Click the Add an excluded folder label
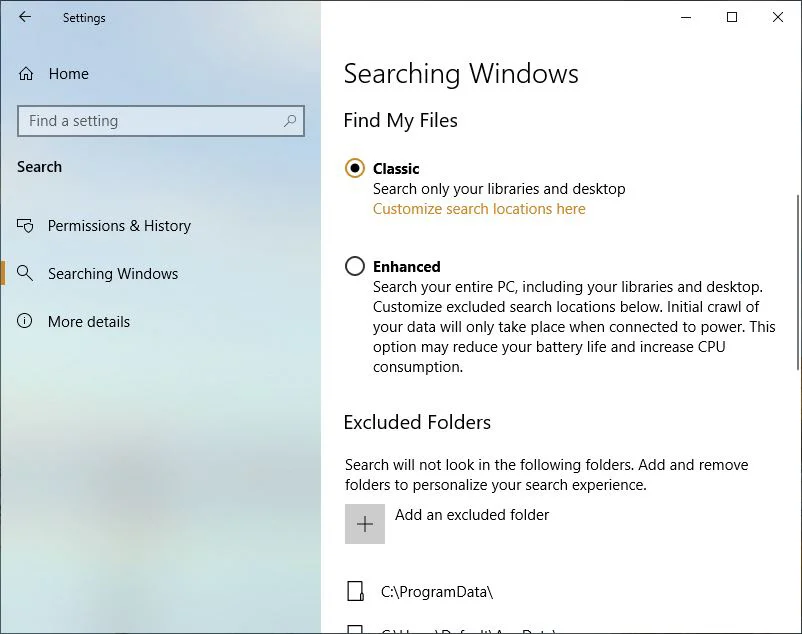This screenshot has height=634, width=802. click(472, 515)
